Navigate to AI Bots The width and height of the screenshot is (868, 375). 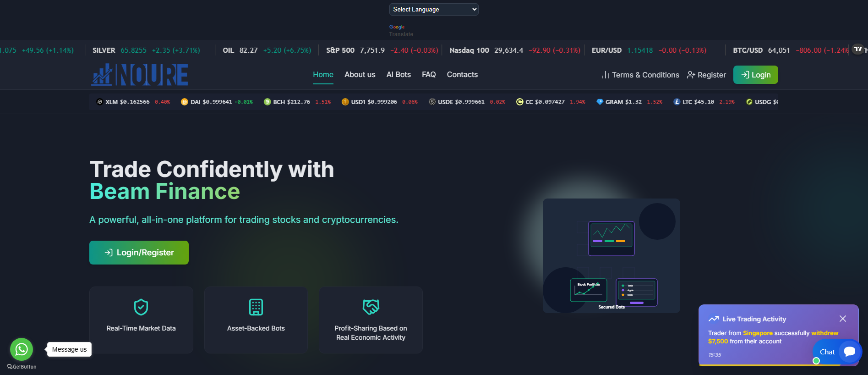tap(399, 75)
